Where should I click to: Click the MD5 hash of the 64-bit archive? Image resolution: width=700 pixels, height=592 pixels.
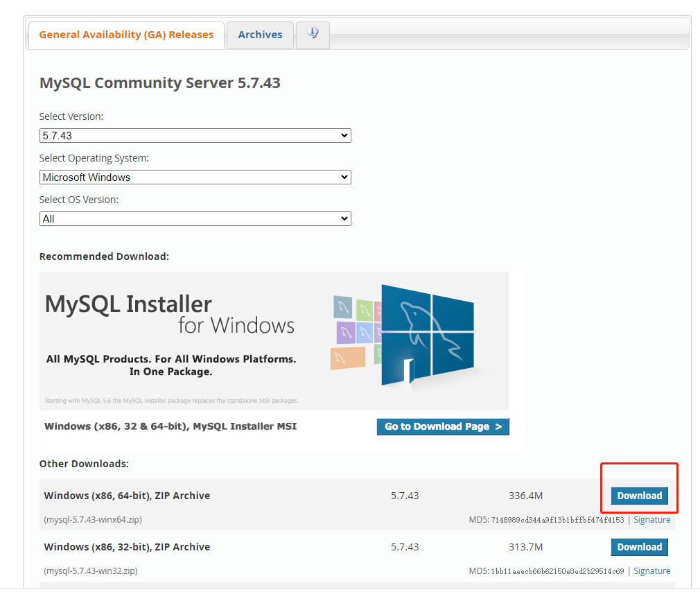[557, 520]
